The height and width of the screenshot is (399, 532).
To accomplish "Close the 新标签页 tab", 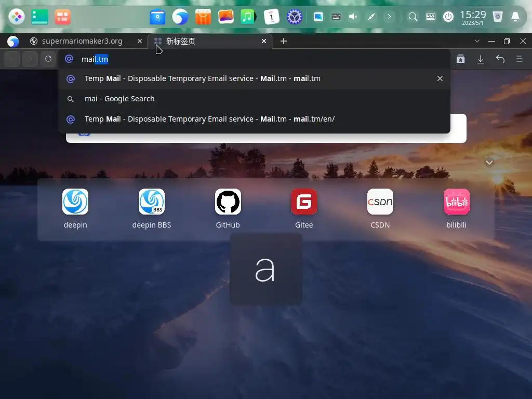I will [x=263, y=41].
